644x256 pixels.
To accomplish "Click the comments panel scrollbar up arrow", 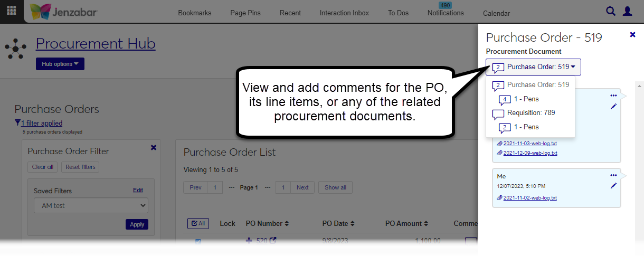I will (x=639, y=86).
